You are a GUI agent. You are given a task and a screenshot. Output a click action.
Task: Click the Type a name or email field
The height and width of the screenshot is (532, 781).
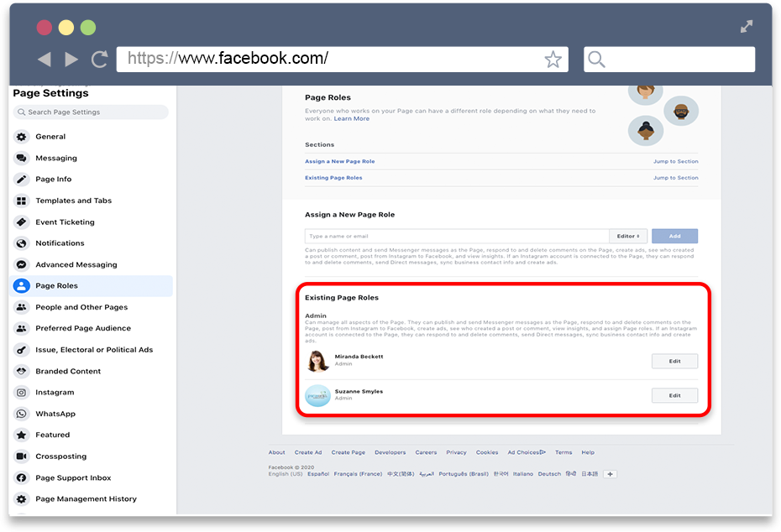click(457, 236)
